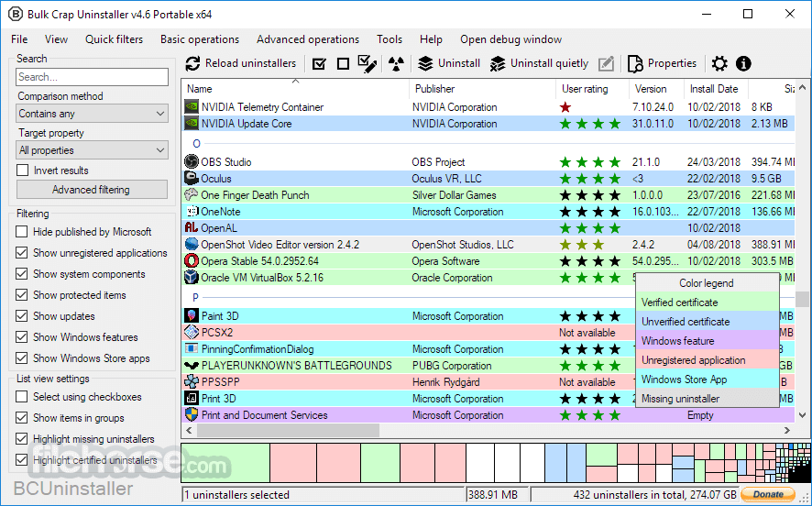Enable Select using checkboxes
812x506 pixels.
(x=22, y=397)
